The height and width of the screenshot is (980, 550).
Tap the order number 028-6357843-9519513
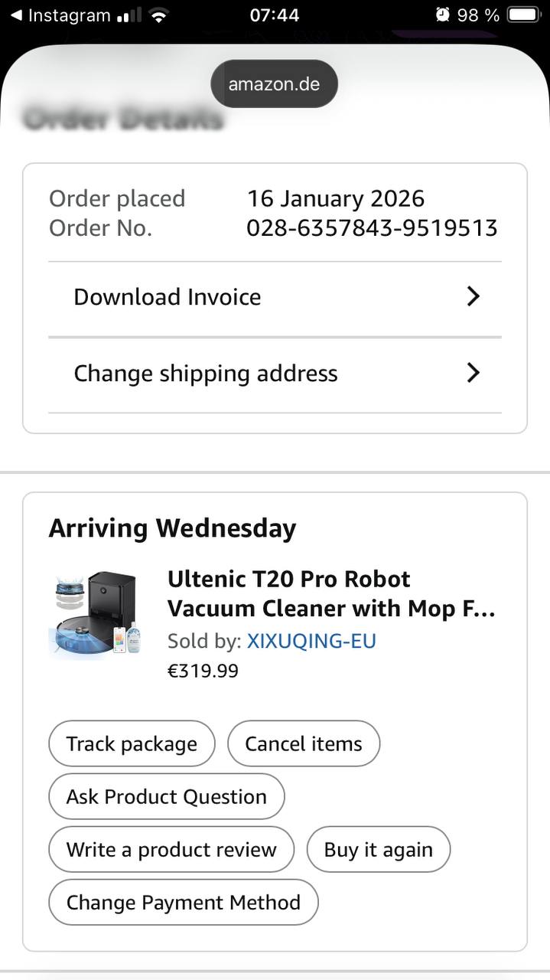point(372,228)
